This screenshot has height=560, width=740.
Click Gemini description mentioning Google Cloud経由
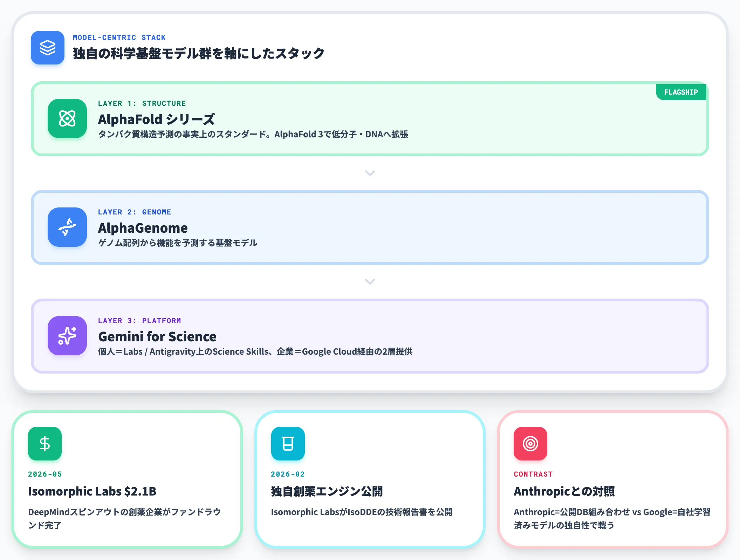(255, 351)
